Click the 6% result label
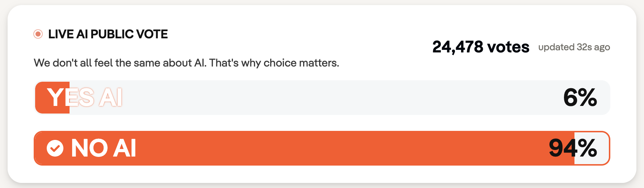 [580, 98]
